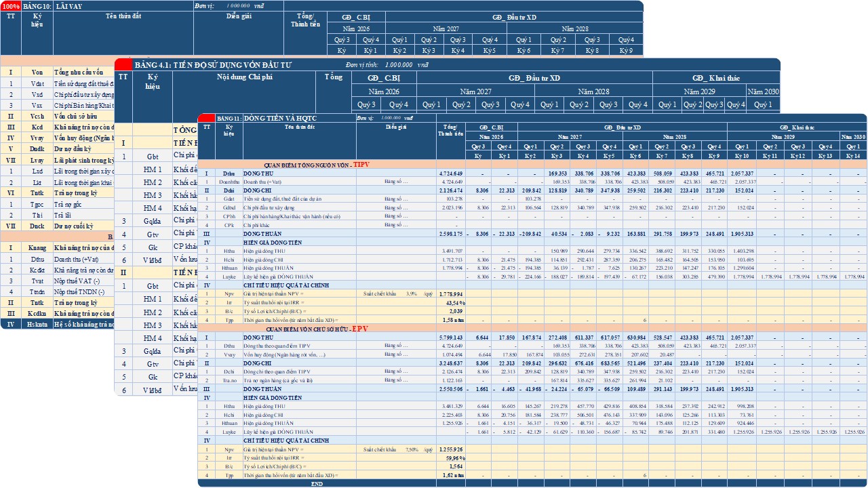Open the Bảng số link for Chi phí khác
Image resolution: width=868 pixels, height=488 pixels.
[396, 225]
